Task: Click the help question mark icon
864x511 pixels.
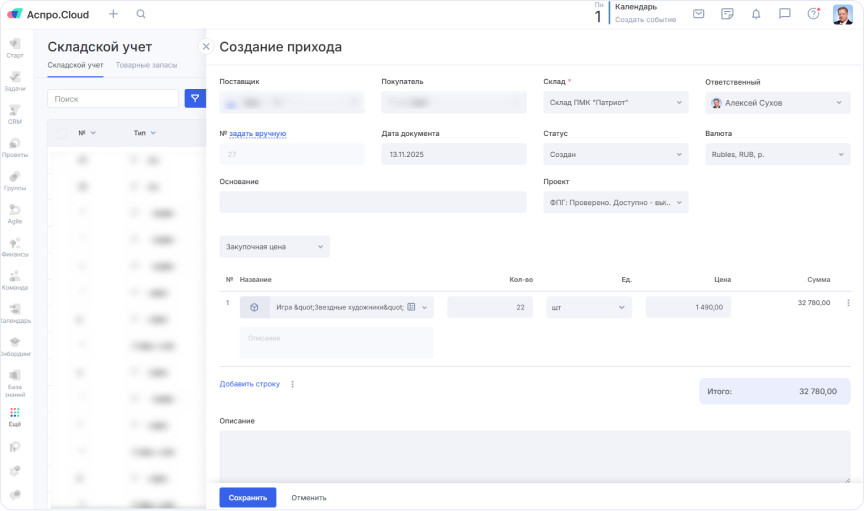Action: pyautogui.click(x=813, y=14)
